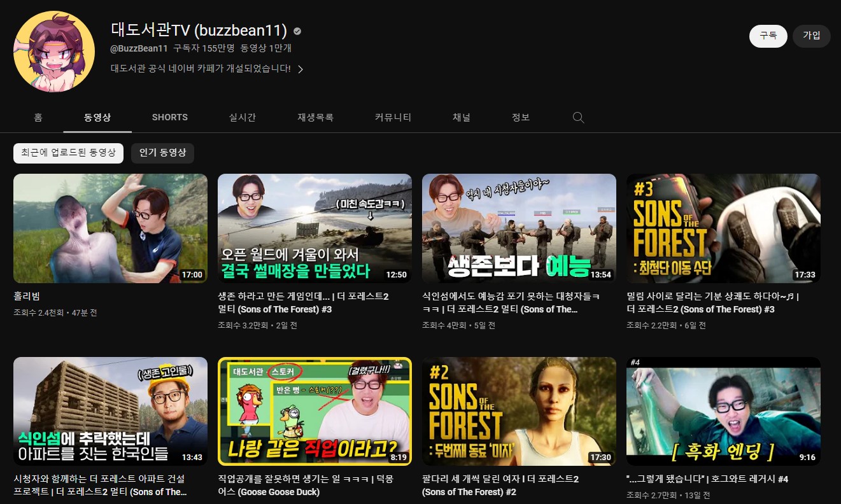Viewport: 841px width, 504px height.
Task: Open the 커뮤니티 tab
Action: (x=393, y=117)
